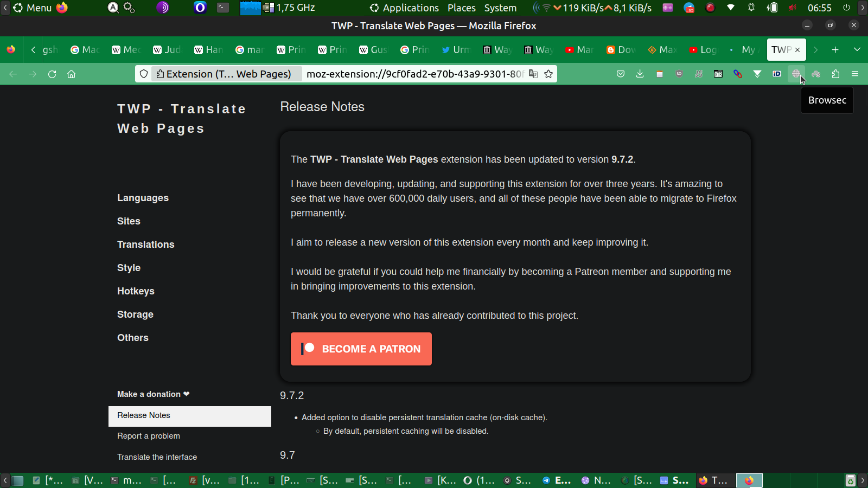The image size is (868, 488).
Task: Close the TWP tab
Action: click(797, 50)
